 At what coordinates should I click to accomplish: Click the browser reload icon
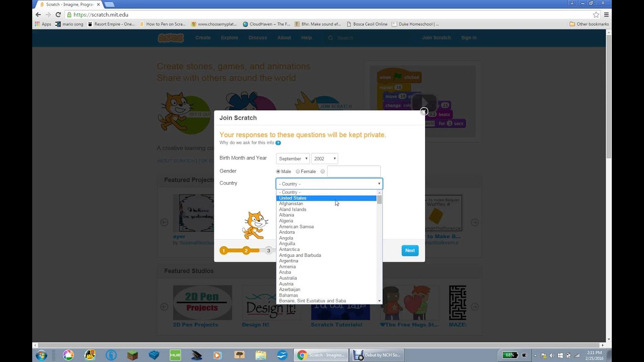click(58, 15)
